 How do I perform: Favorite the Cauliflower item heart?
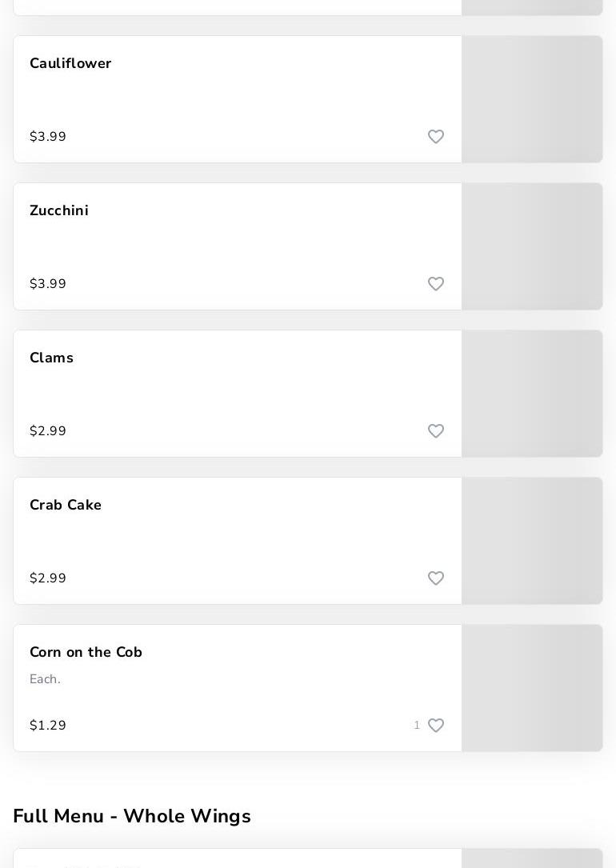435,136
